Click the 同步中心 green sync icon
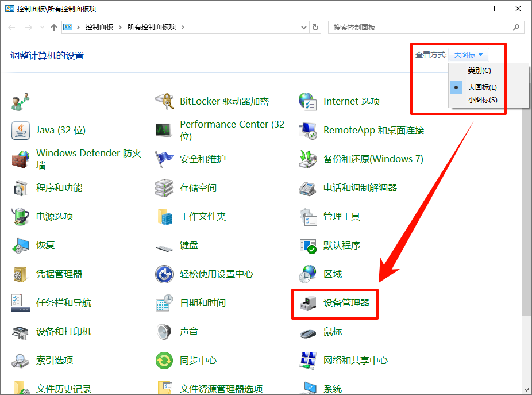This screenshot has width=532, height=395. (164, 361)
